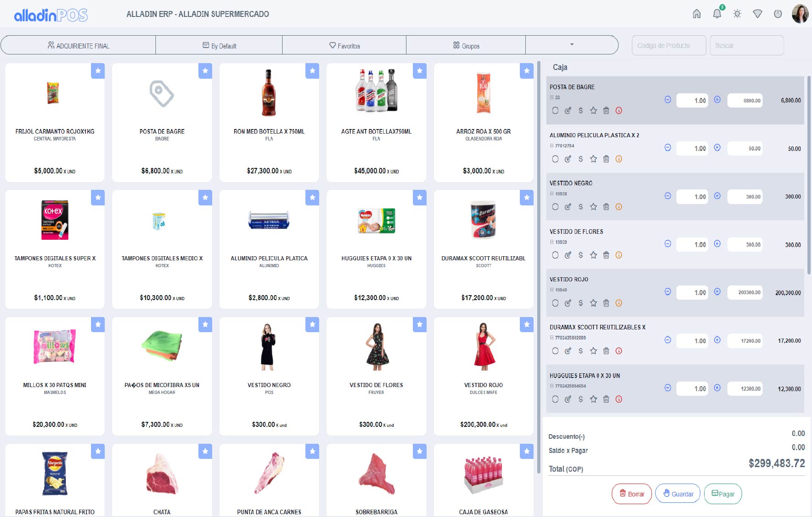Toggle favorite star on RON MED BOTELLA card
Screen dimensions: 812x517
pyautogui.click(x=312, y=71)
